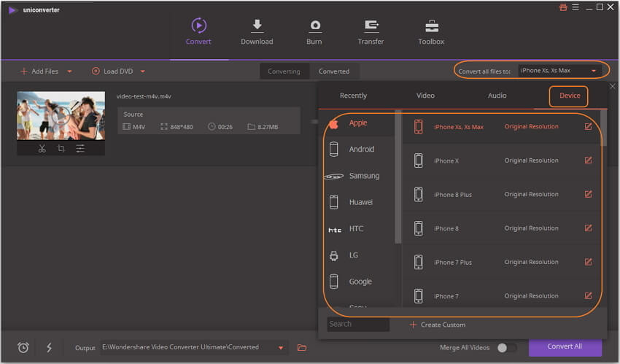The height and width of the screenshot is (364, 620).
Task: Select the Android device category
Action: [357, 150]
